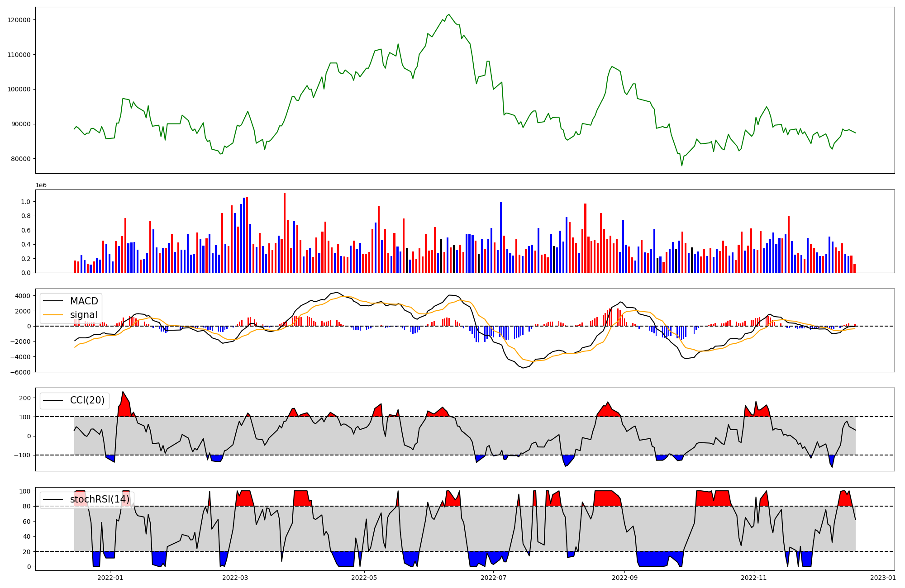
Task: Click the 20 tick on stochRSI axis
Action: 27,552
